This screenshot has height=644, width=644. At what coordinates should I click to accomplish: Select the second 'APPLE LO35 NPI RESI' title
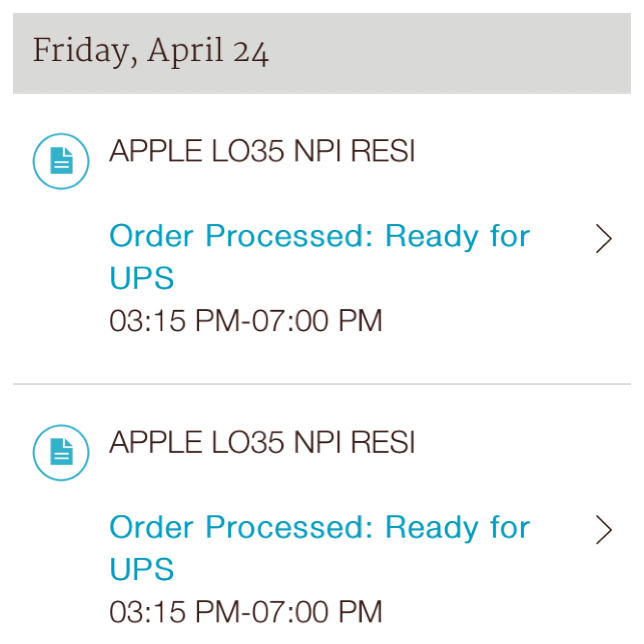(x=262, y=442)
